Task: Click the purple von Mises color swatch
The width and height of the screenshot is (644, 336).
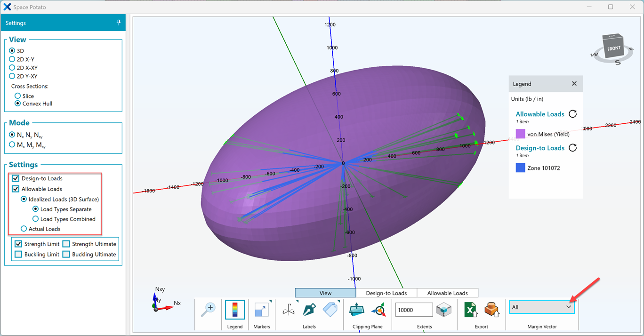Action: [520, 134]
